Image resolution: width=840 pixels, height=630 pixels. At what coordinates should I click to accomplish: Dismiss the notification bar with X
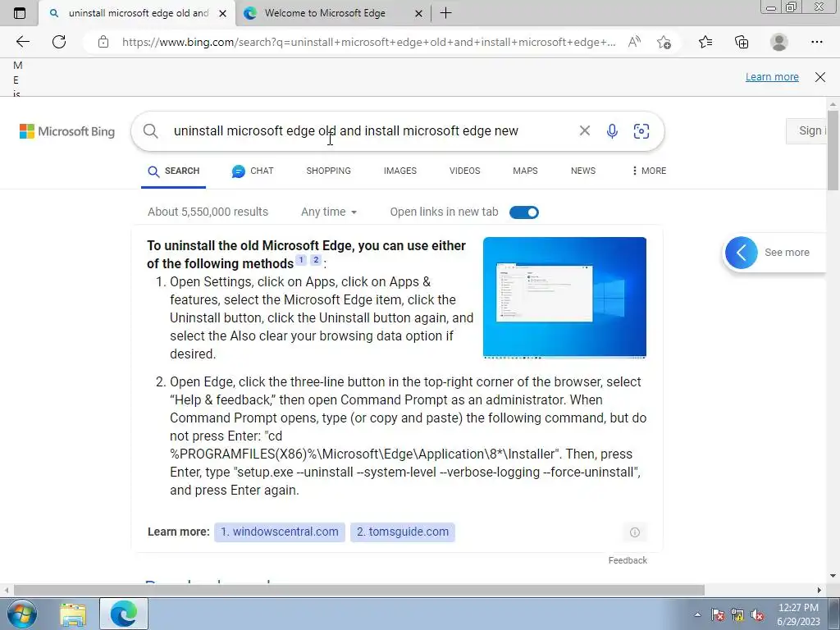click(x=820, y=76)
